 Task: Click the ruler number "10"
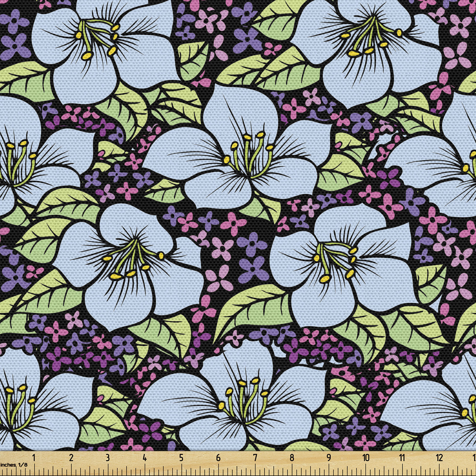coord(366,458)
